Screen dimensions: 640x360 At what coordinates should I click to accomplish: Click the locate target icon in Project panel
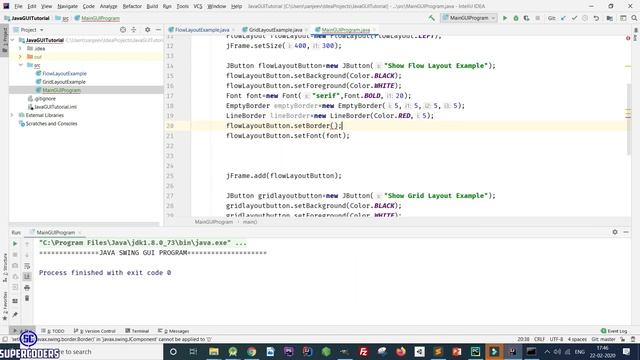(123, 30)
